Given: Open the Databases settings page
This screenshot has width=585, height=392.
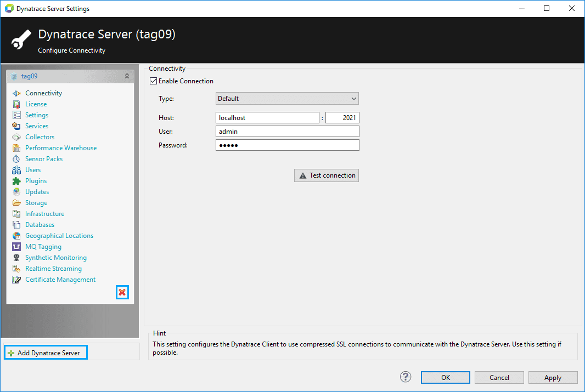Looking at the screenshot, I should pos(40,225).
